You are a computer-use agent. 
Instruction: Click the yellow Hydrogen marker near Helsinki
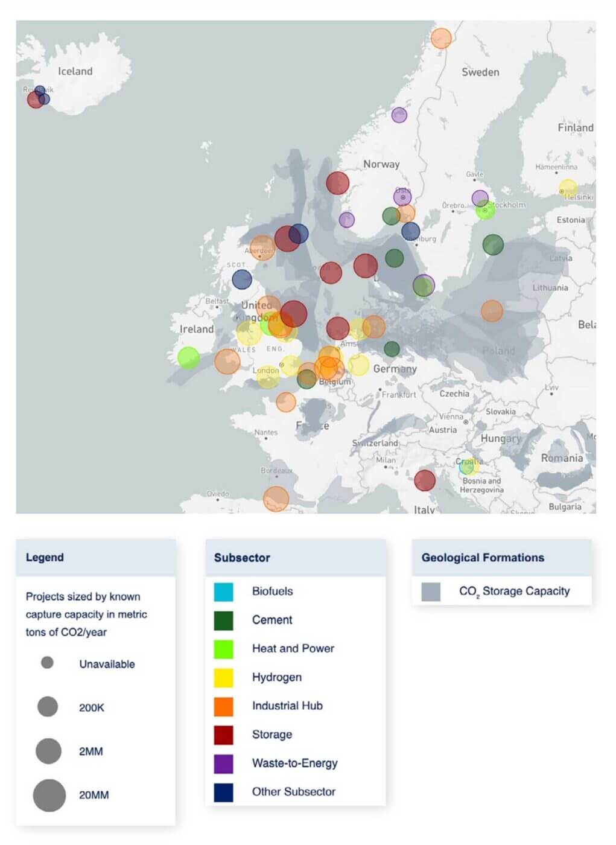568,188
